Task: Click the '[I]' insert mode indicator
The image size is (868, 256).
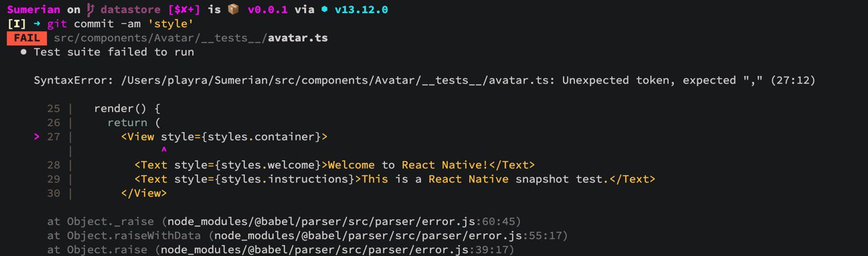Action: 17,24
